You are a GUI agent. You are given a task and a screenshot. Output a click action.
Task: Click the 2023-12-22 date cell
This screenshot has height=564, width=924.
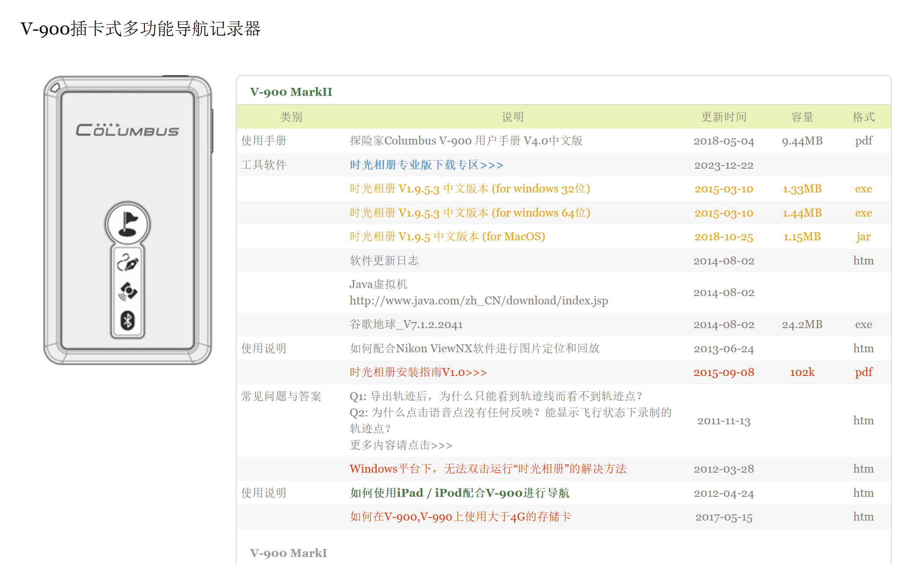[724, 165]
